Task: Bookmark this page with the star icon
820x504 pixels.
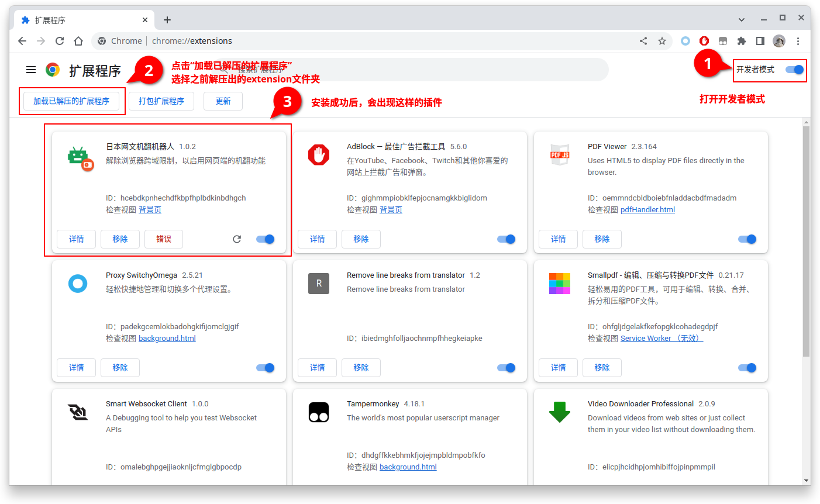Action: (662, 41)
